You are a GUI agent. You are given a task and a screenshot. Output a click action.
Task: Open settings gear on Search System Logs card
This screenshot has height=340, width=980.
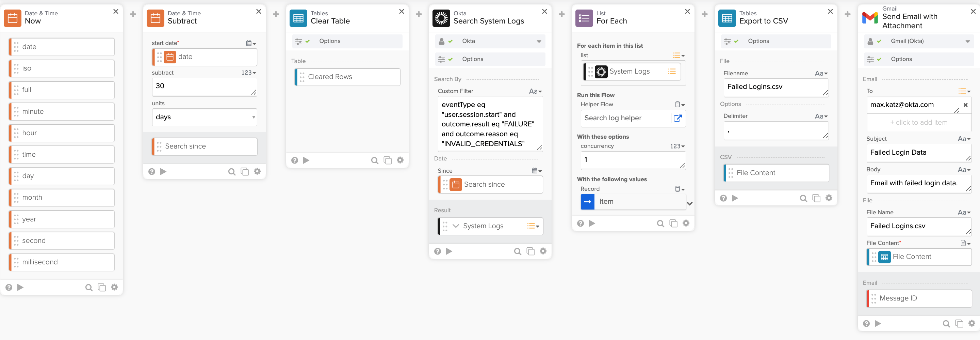[x=543, y=251]
